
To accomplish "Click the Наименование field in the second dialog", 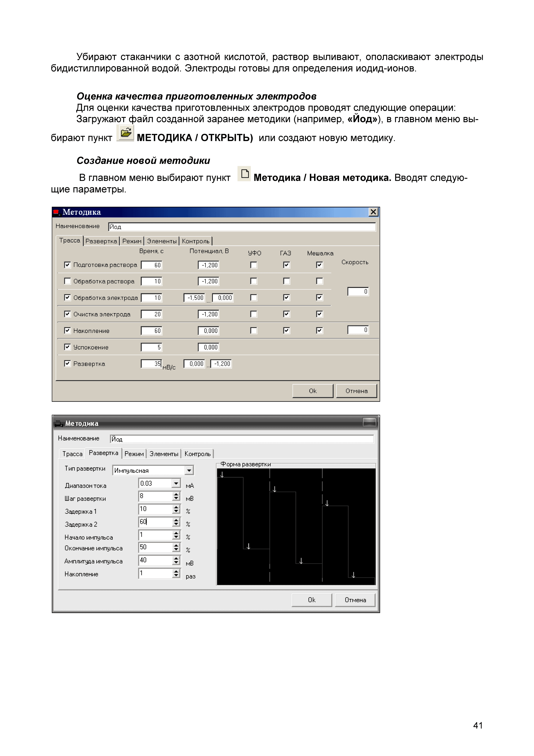I will point(242,439).
